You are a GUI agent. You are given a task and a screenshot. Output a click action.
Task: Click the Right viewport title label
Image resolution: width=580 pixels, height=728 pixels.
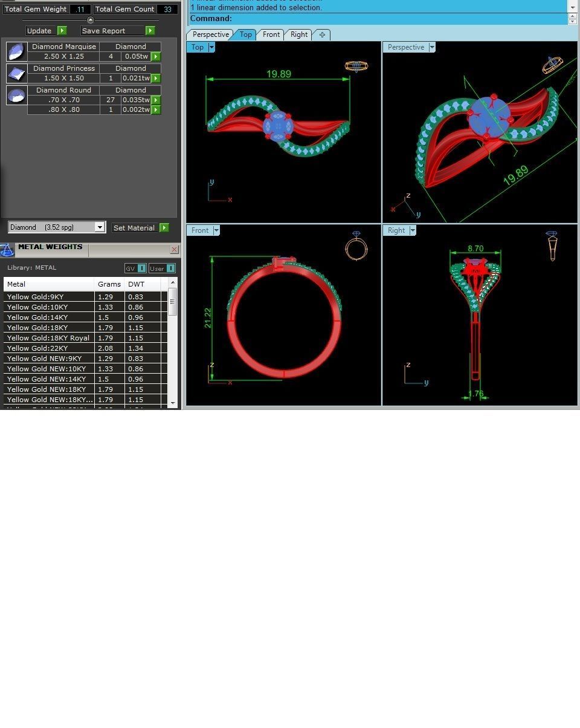pos(396,230)
